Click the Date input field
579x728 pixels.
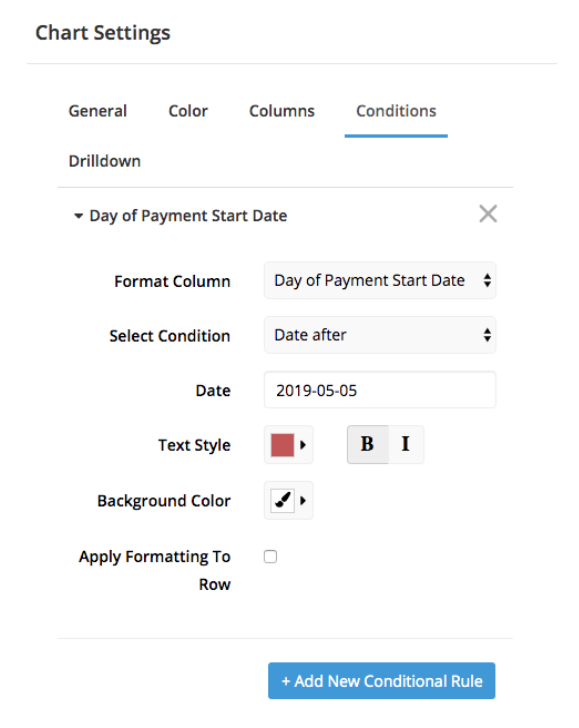tap(380, 390)
